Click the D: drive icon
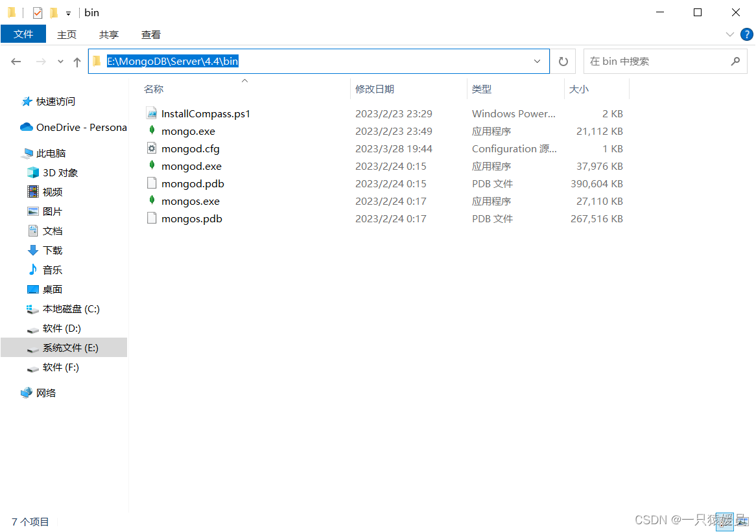The height and width of the screenshot is (532, 756). click(33, 330)
